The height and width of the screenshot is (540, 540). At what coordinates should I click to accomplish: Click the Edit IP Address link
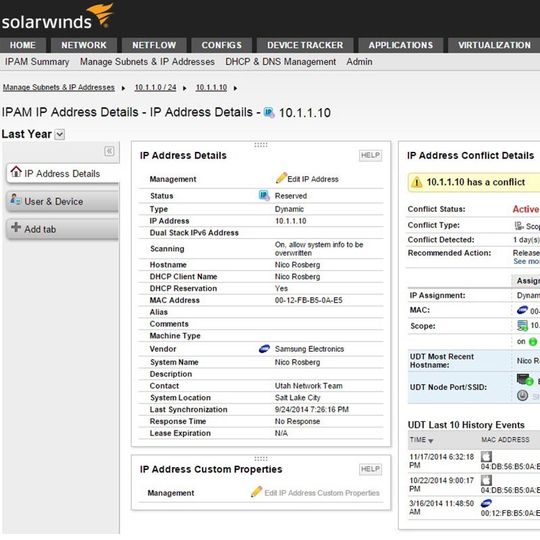(313, 179)
